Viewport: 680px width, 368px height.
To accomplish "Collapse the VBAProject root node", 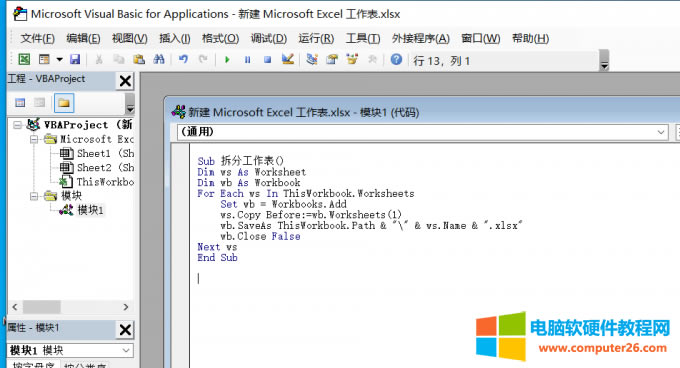I will [x=17, y=125].
